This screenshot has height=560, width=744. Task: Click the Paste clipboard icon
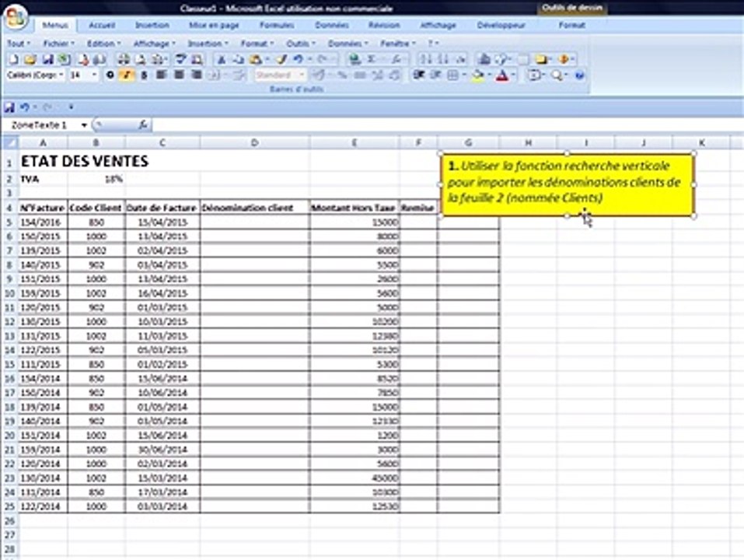click(256, 59)
